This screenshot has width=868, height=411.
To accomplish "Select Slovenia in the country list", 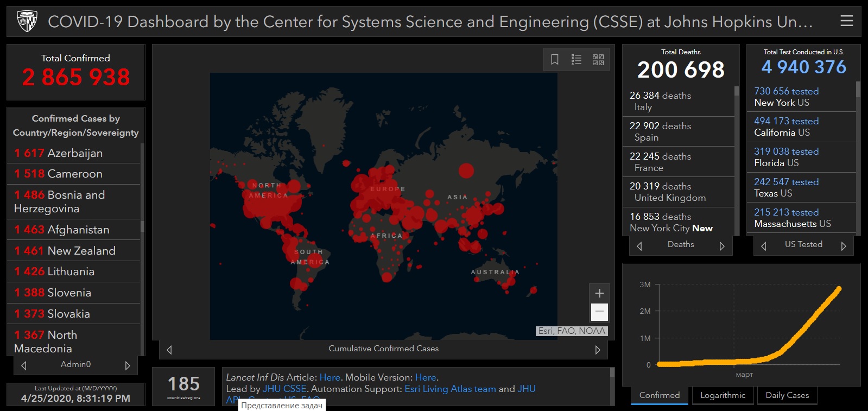I will pos(74,293).
